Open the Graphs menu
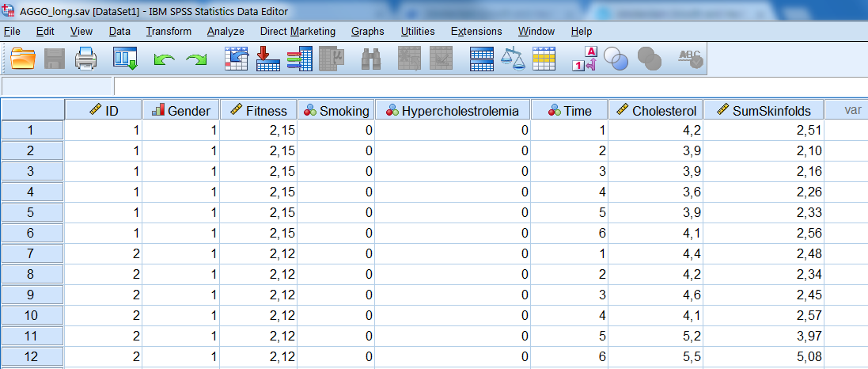The image size is (868, 369). (367, 31)
